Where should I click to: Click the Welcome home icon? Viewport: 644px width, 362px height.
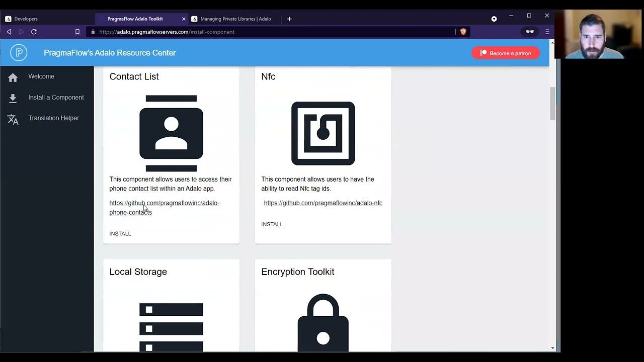pyautogui.click(x=13, y=77)
